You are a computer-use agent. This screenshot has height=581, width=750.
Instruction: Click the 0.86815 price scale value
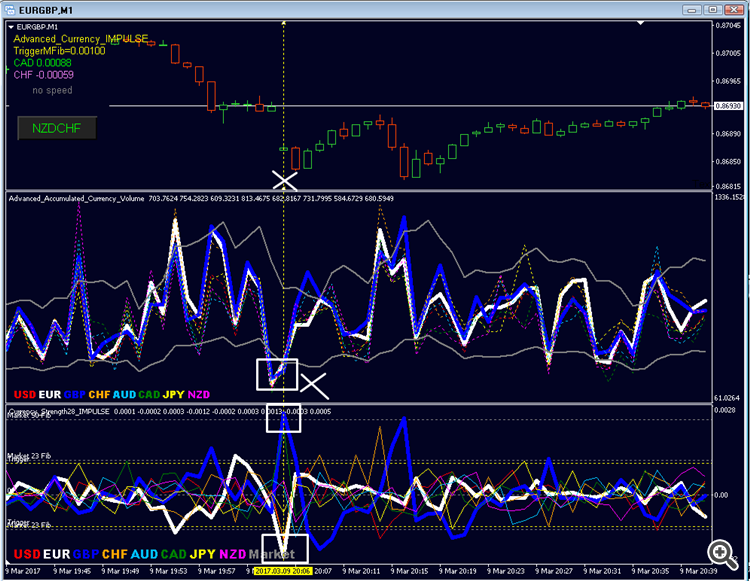click(x=728, y=186)
